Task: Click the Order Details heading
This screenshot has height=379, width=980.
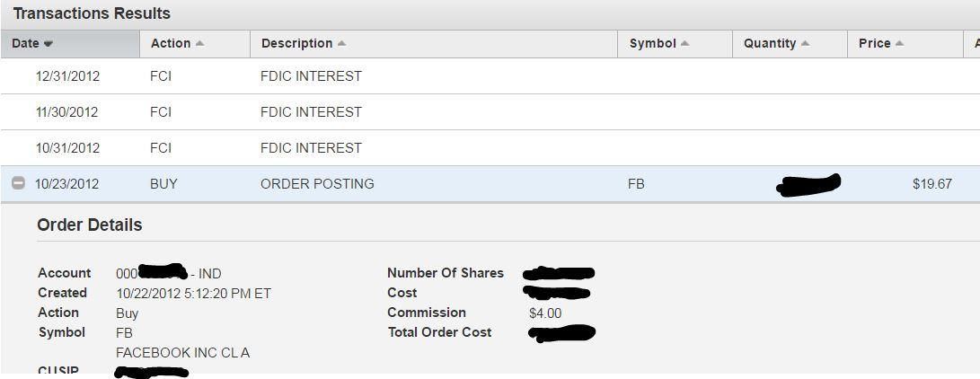Action: tap(89, 225)
